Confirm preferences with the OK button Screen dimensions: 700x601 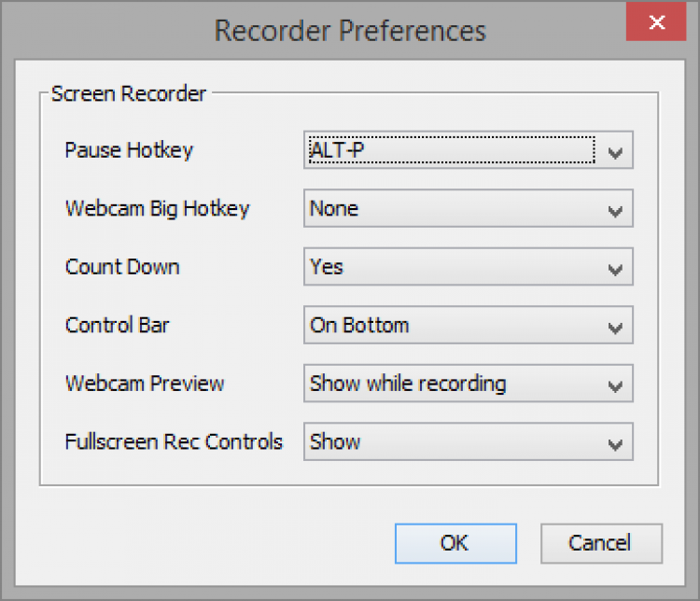pyautogui.click(x=455, y=543)
